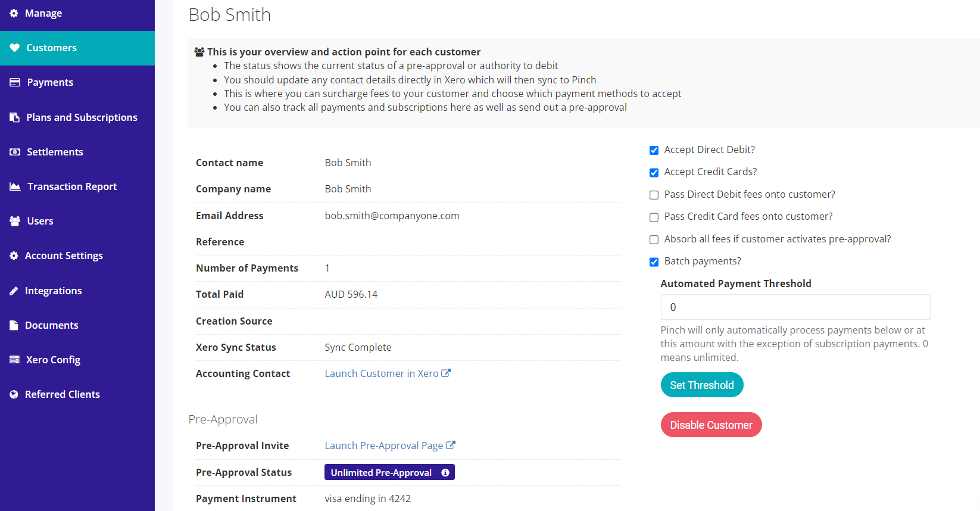The height and width of the screenshot is (511, 980).
Task: Click the Automated Payment Threshold input field
Action: pos(795,307)
